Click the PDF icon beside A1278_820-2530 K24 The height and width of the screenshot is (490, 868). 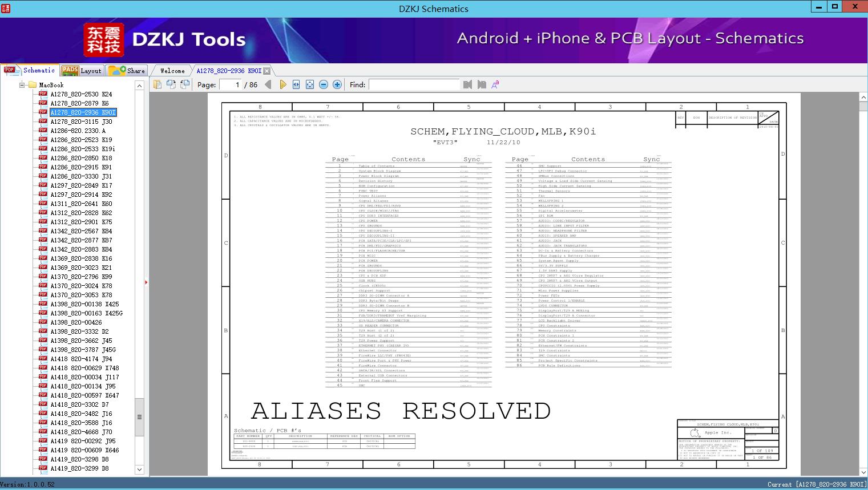(x=43, y=94)
